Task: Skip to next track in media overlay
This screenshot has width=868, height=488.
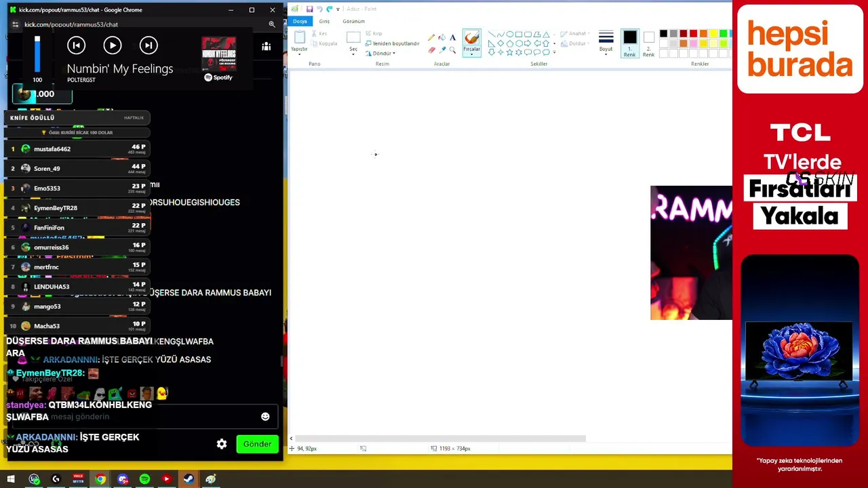Action: 149,45
